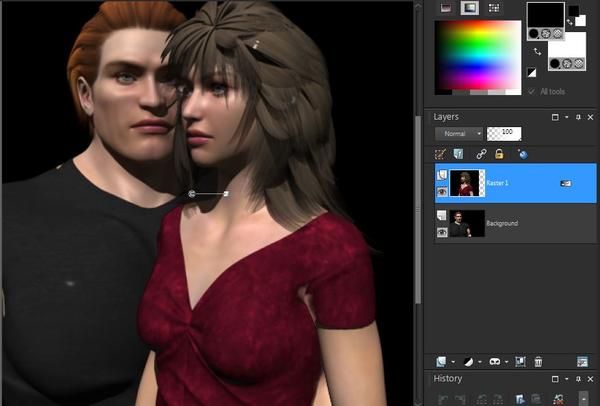
Task: Click the History panel title
Action: 448,378
